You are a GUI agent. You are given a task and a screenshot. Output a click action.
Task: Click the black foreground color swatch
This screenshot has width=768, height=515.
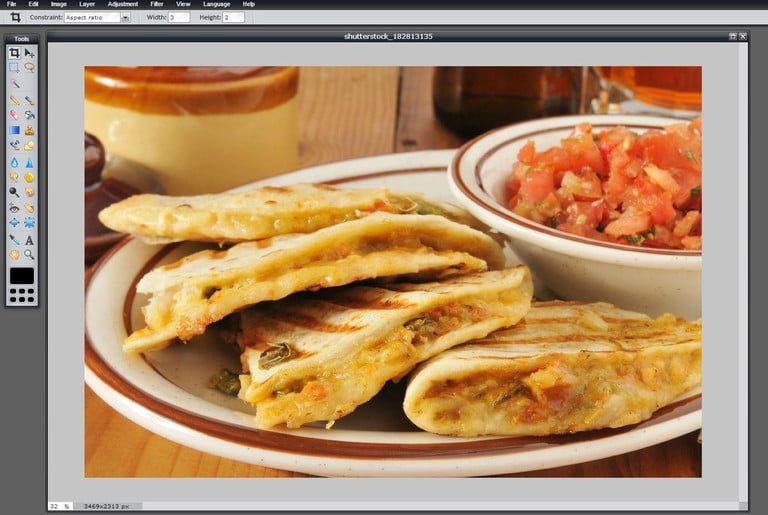pos(21,275)
